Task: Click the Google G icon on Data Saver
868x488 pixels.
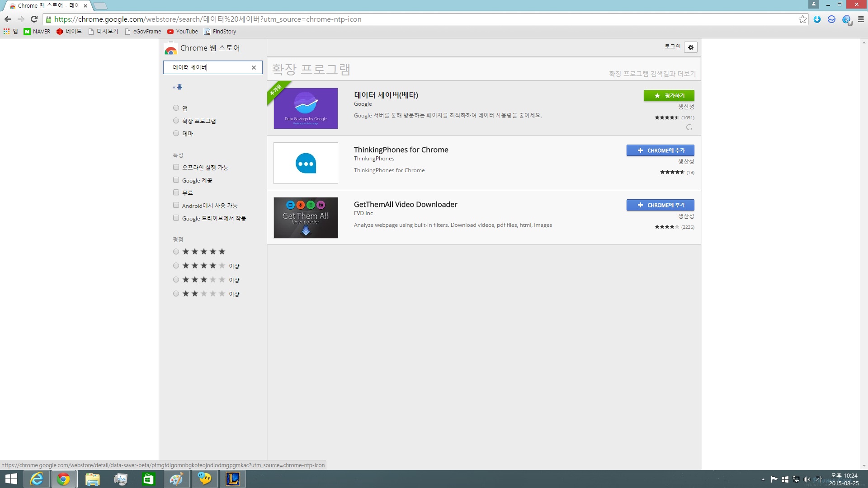Action: (x=689, y=127)
